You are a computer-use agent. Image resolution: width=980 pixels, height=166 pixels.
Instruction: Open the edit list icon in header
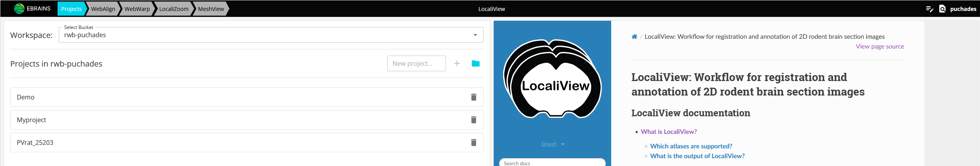tap(929, 9)
